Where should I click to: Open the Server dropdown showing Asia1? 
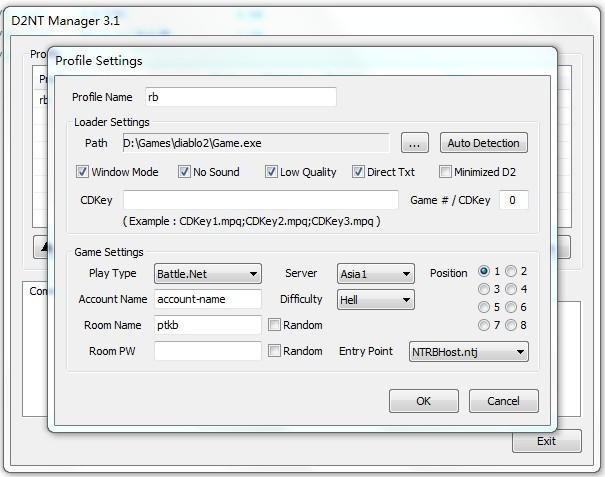[x=376, y=274]
